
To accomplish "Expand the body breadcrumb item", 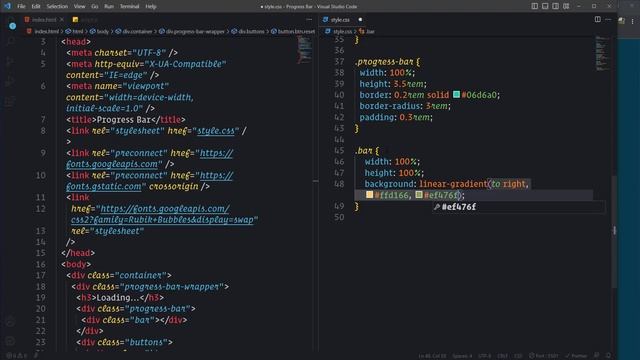I will [x=99, y=31].
